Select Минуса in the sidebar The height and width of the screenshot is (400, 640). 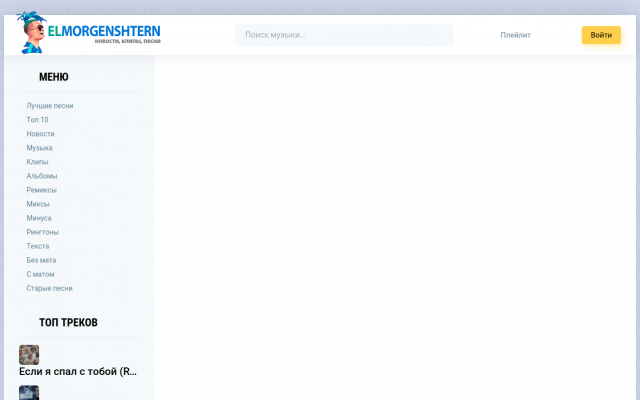(x=39, y=218)
